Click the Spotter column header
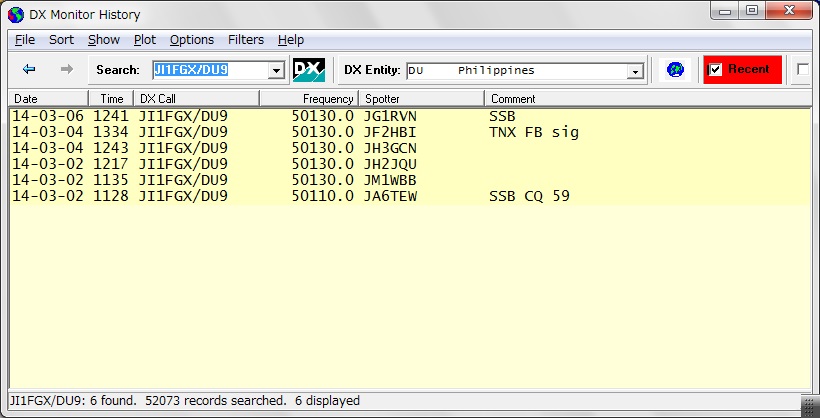820x418 pixels. (x=422, y=98)
